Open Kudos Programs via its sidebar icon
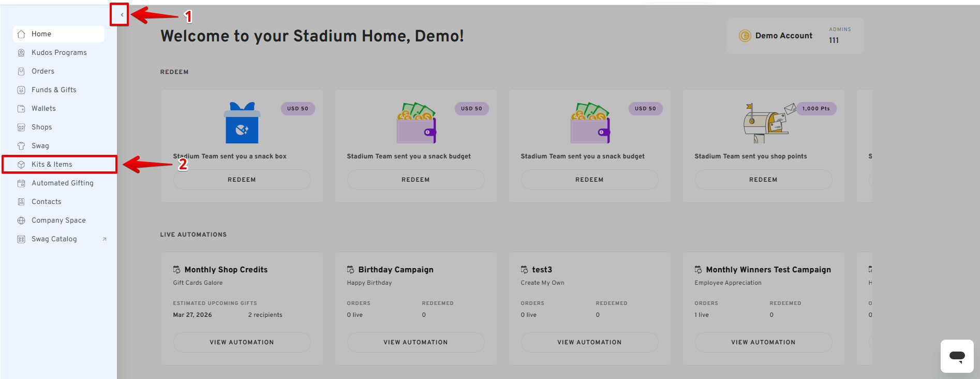The width and height of the screenshot is (980, 379). coord(21,53)
